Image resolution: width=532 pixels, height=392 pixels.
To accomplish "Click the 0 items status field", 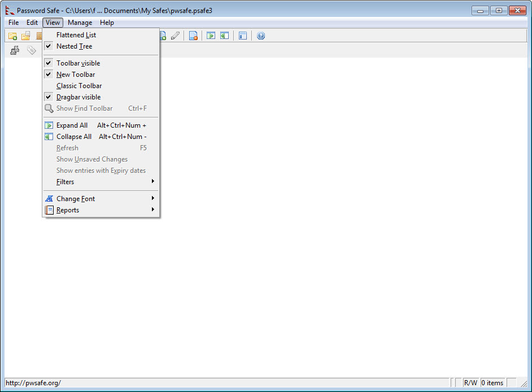I will tap(492, 383).
